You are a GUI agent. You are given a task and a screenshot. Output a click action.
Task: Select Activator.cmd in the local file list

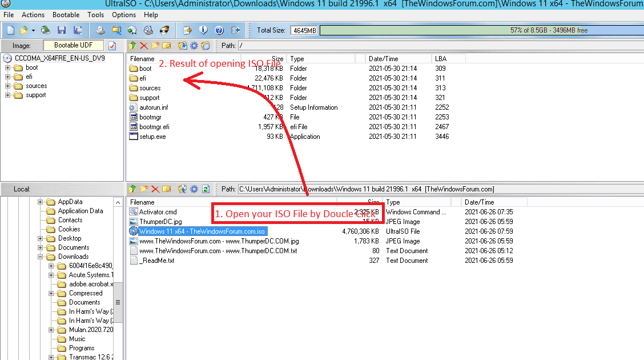pos(158,212)
